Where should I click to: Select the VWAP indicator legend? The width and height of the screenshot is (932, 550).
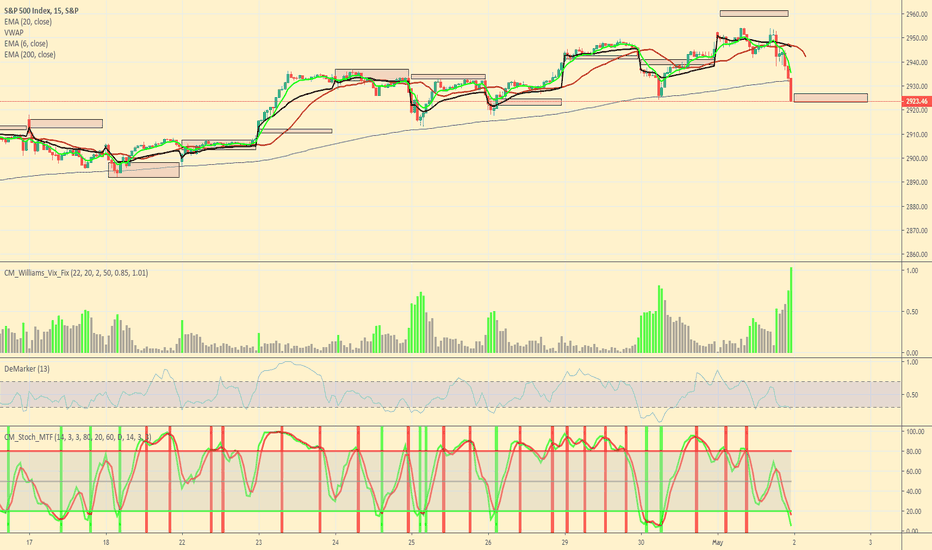pyautogui.click(x=14, y=33)
